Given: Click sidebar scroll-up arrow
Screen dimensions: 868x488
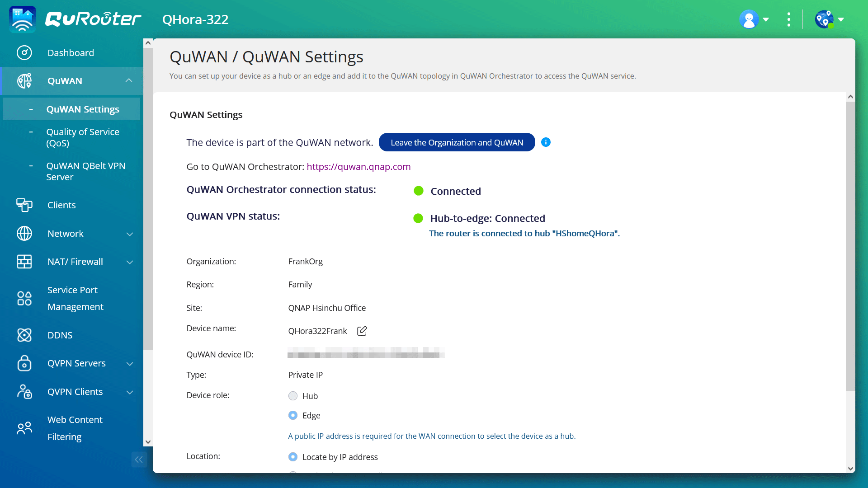Looking at the screenshot, I should coord(148,43).
